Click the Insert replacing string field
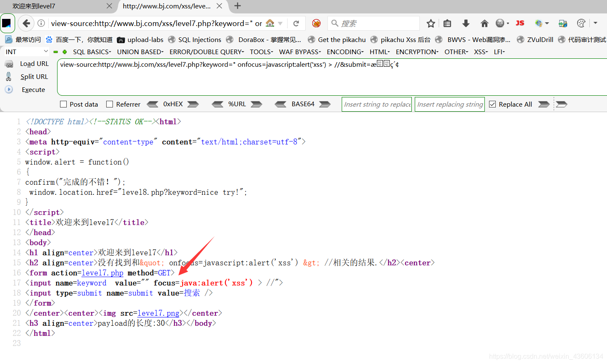 [x=450, y=104]
